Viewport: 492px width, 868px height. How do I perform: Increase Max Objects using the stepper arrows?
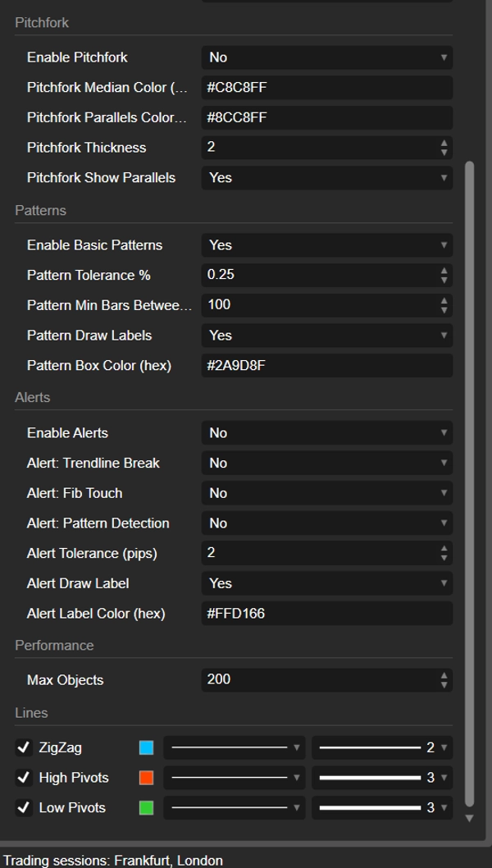tap(442, 676)
